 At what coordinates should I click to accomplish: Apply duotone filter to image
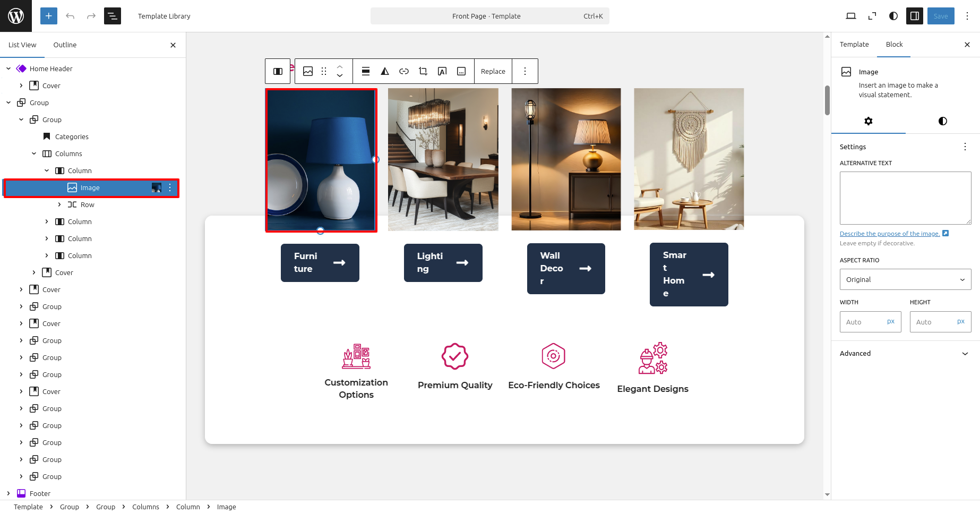point(385,71)
